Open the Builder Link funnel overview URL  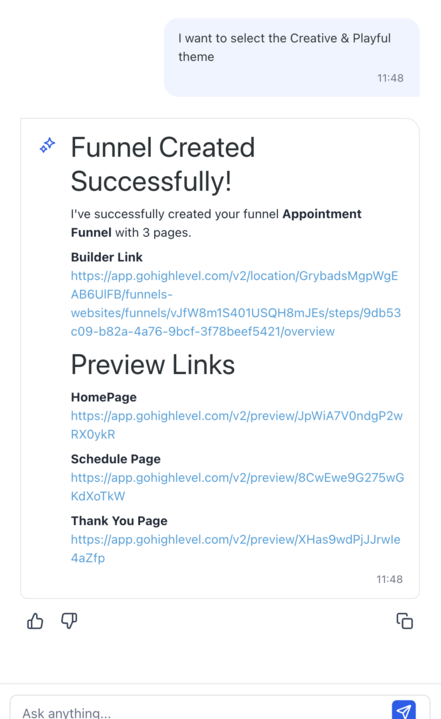(236, 304)
